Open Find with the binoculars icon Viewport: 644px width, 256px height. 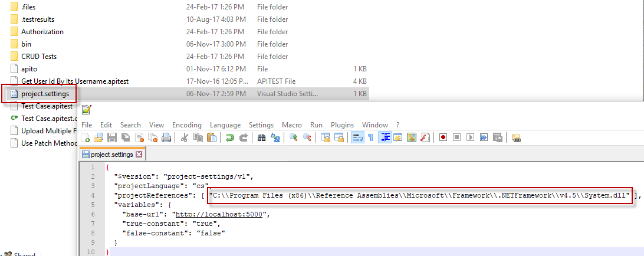click(x=262, y=137)
